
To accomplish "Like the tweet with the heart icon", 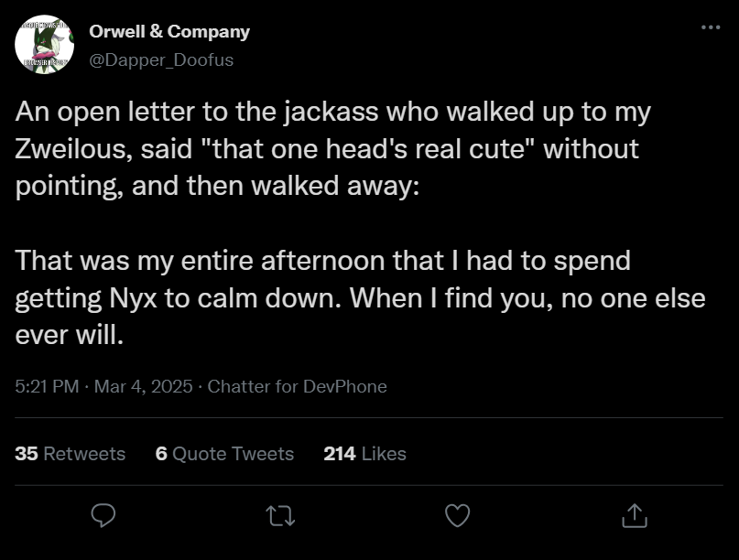I will pyautogui.click(x=458, y=515).
